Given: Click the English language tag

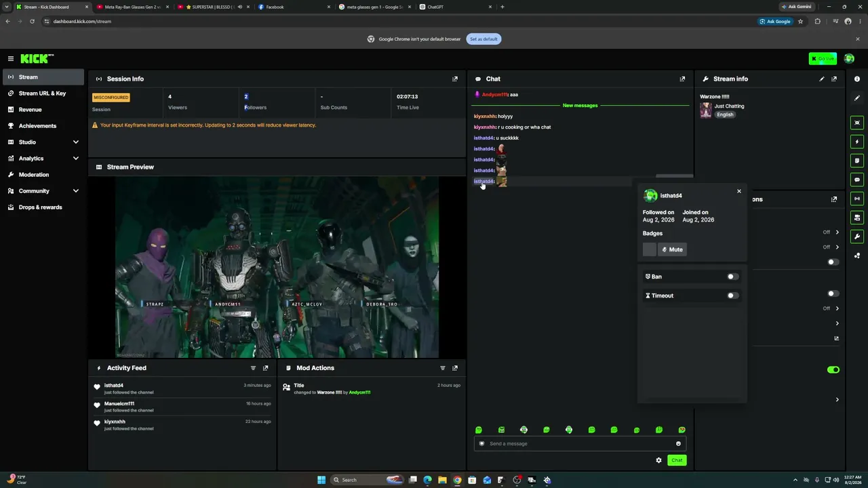Looking at the screenshot, I should pos(725,115).
